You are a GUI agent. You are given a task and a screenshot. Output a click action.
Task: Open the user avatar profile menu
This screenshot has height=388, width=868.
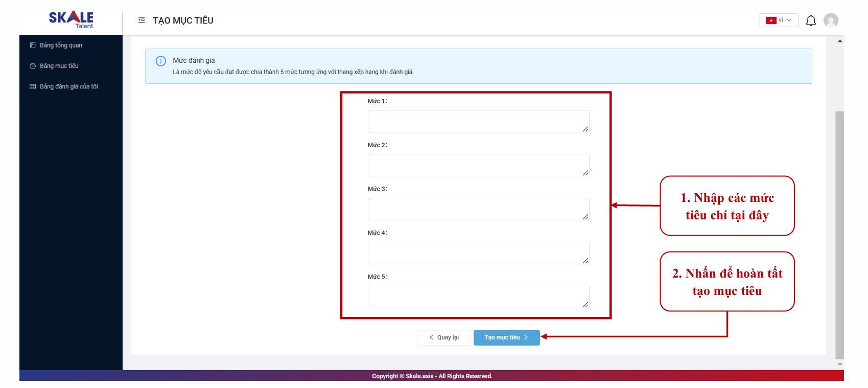point(831,20)
